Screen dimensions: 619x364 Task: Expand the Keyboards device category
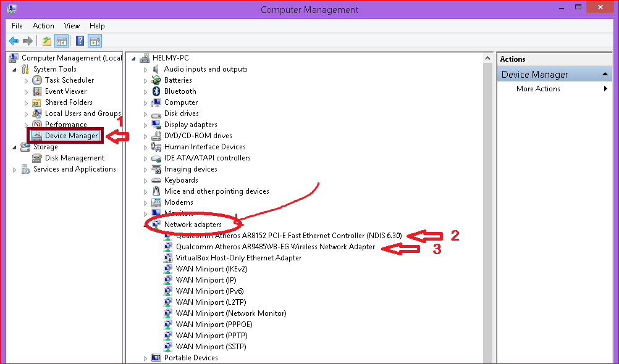[x=145, y=180]
